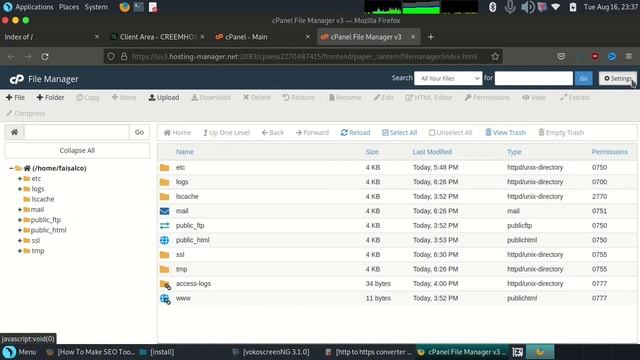Focus the search text field
This screenshot has width=640, height=360.
pos(533,78)
